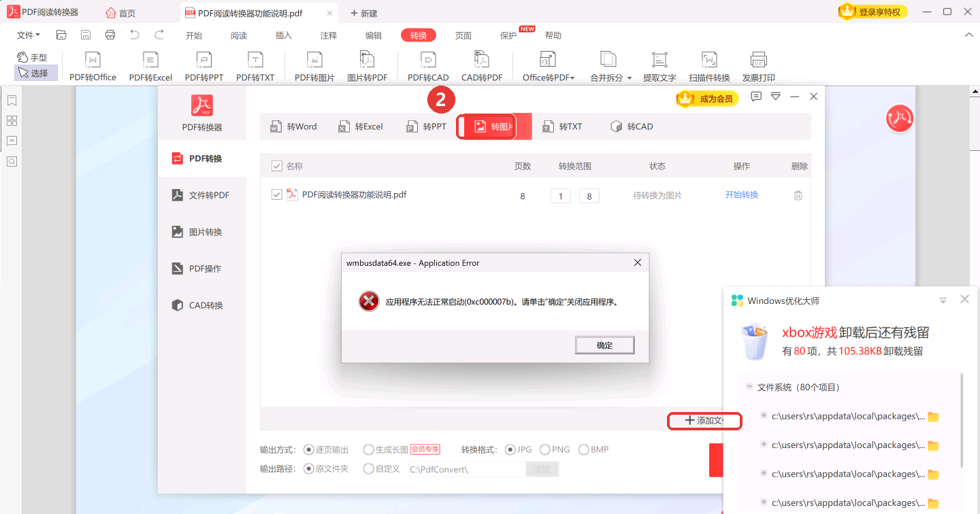Select the PDF转CAD tool

[428, 67]
